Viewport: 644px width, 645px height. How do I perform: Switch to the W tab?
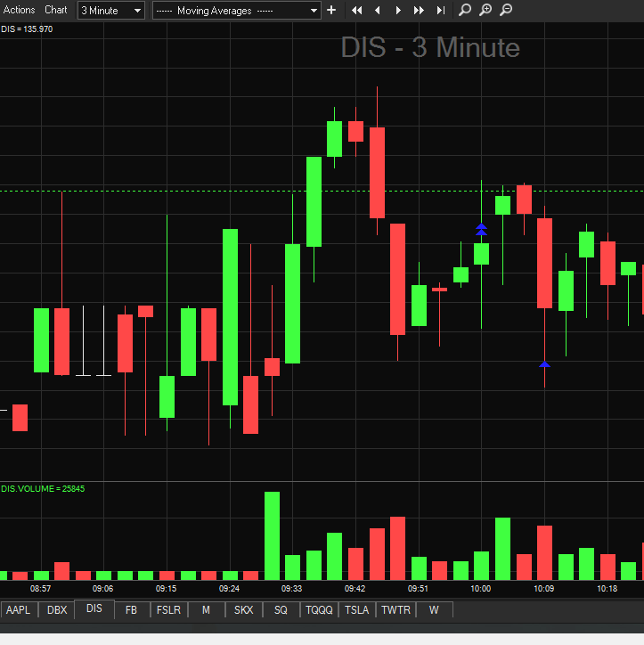pyautogui.click(x=434, y=609)
